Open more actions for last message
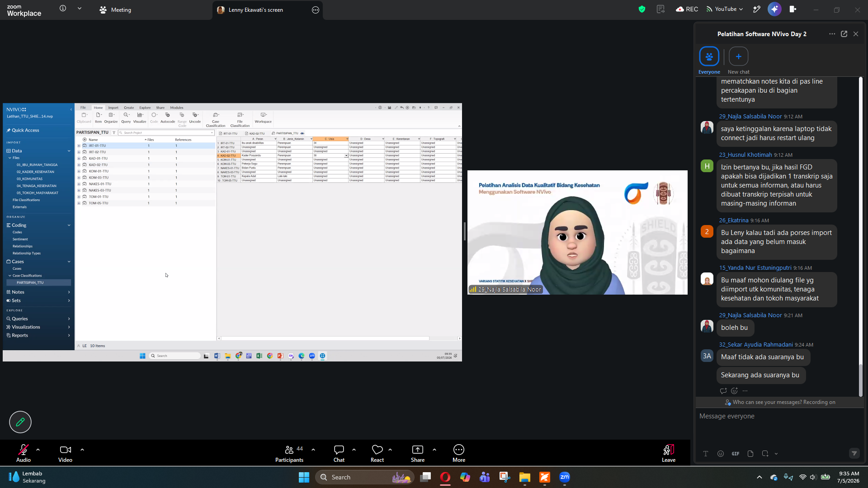868x488 pixels. click(x=745, y=391)
